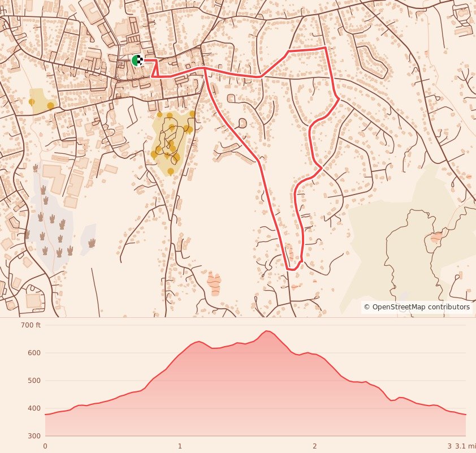Click the '1' mile distance axis label
Screen dimensions: 476x453
click(180, 446)
